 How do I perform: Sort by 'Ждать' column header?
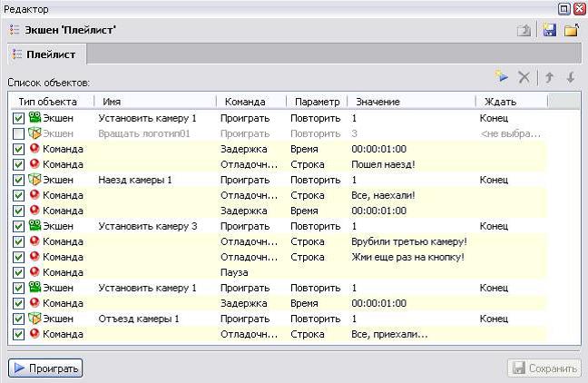(512, 102)
